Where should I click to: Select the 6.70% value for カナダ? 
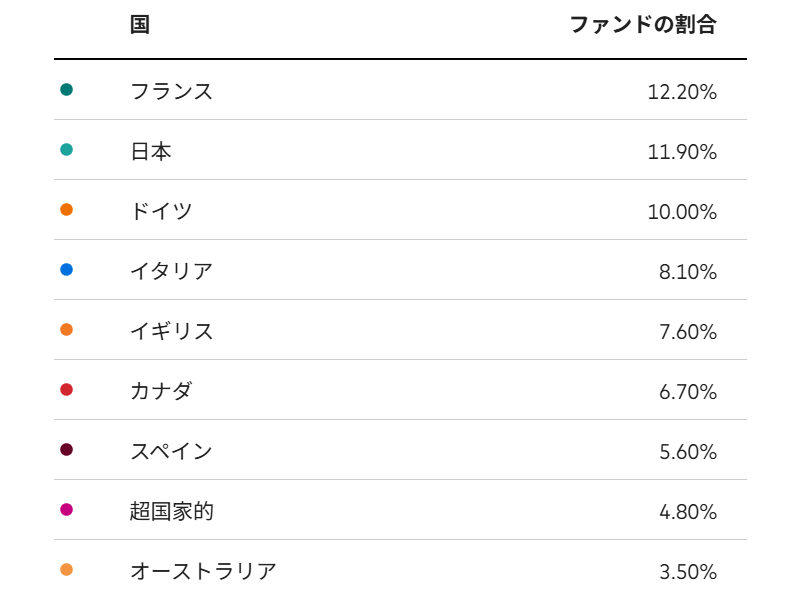[x=688, y=392]
